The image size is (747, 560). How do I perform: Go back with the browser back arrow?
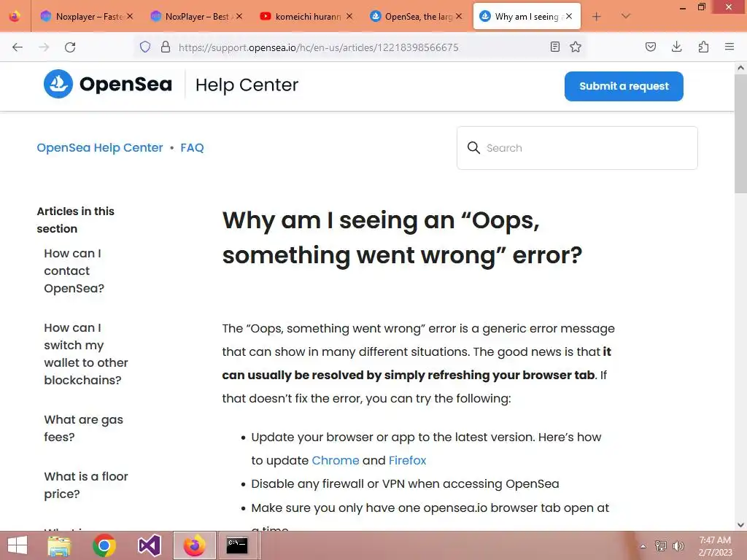[x=18, y=47]
